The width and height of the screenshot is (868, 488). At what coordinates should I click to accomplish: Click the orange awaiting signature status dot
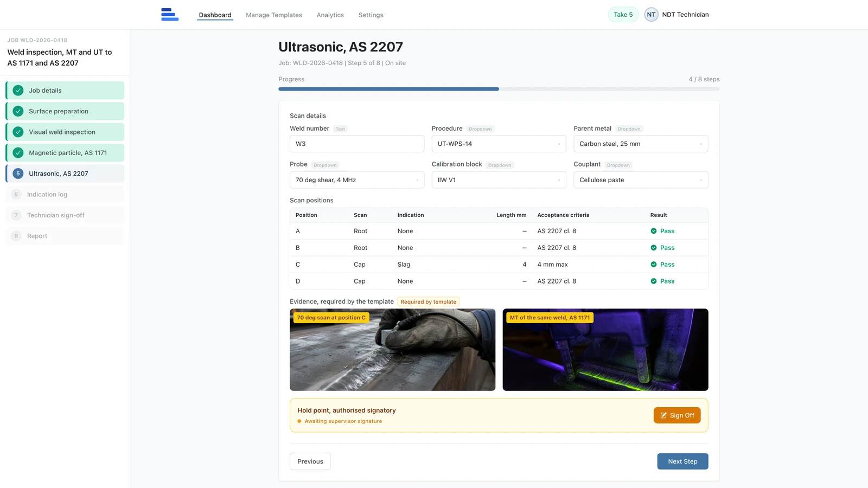pos(299,421)
